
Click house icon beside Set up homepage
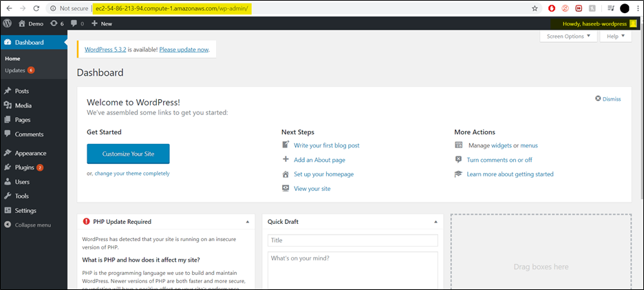[x=286, y=174]
